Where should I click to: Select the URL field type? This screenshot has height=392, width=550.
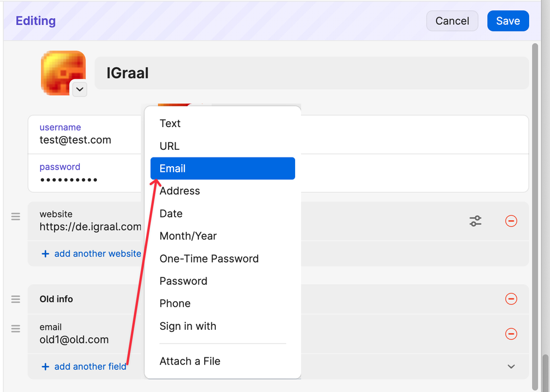pyautogui.click(x=170, y=146)
